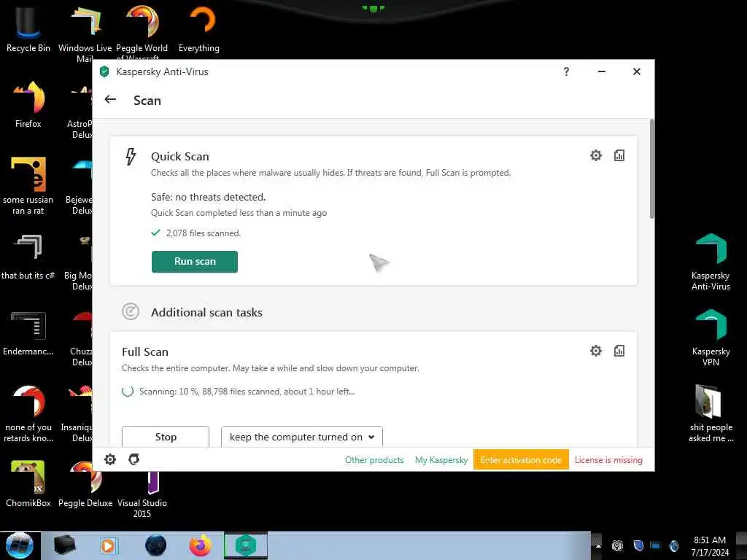Expand the keep the computer turned on dropdown
Image resolution: width=747 pixels, height=560 pixels.
pos(301,437)
